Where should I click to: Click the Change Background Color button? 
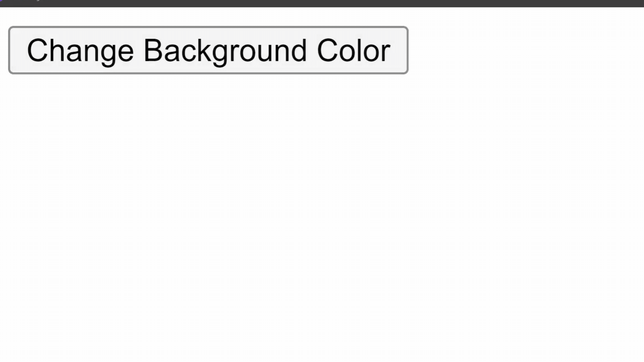[x=208, y=50]
